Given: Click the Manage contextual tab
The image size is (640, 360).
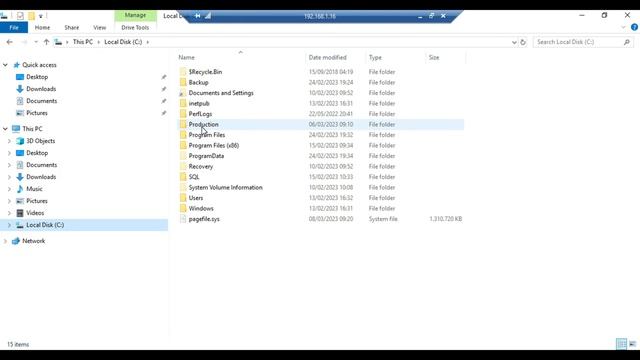Looking at the screenshot, I should pyautogui.click(x=135, y=15).
